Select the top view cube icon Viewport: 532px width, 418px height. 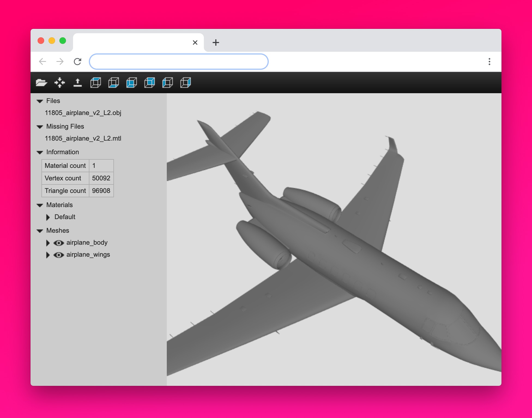[96, 83]
